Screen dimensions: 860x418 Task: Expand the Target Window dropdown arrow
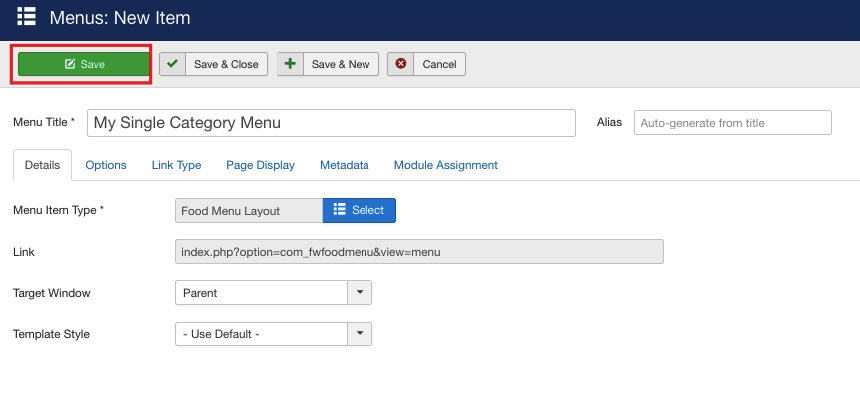(360, 293)
